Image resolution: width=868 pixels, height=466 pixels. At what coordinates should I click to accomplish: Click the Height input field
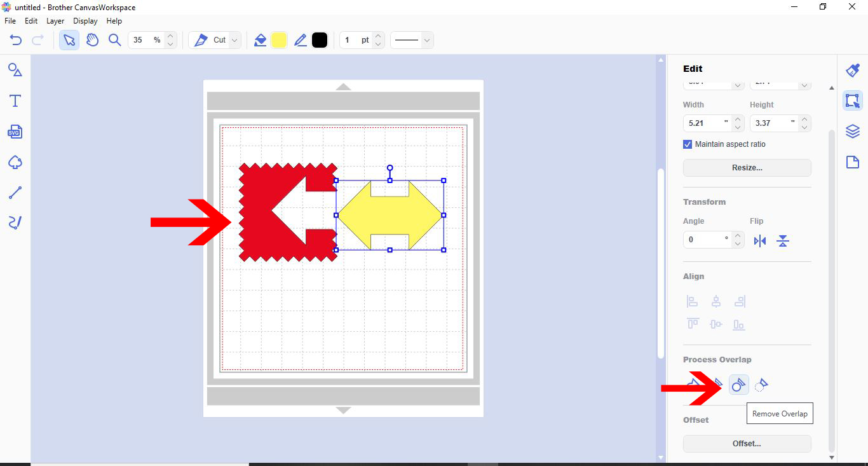(774, 123)
